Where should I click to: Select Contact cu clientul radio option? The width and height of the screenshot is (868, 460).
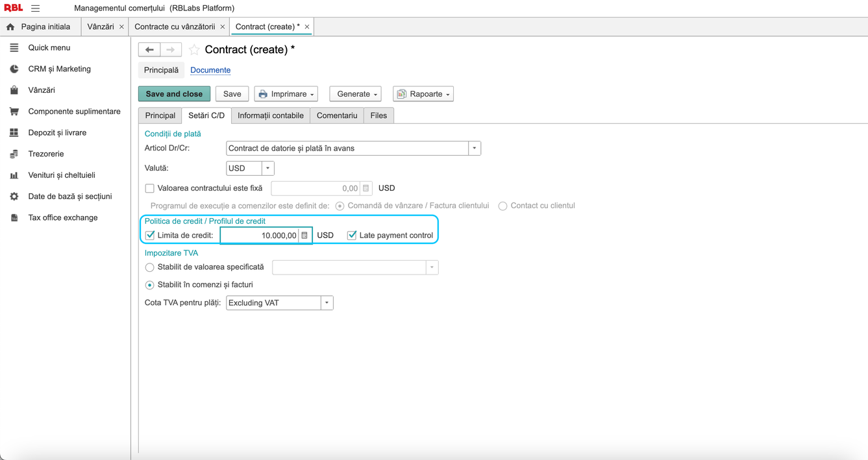click(x=502, y=206)
